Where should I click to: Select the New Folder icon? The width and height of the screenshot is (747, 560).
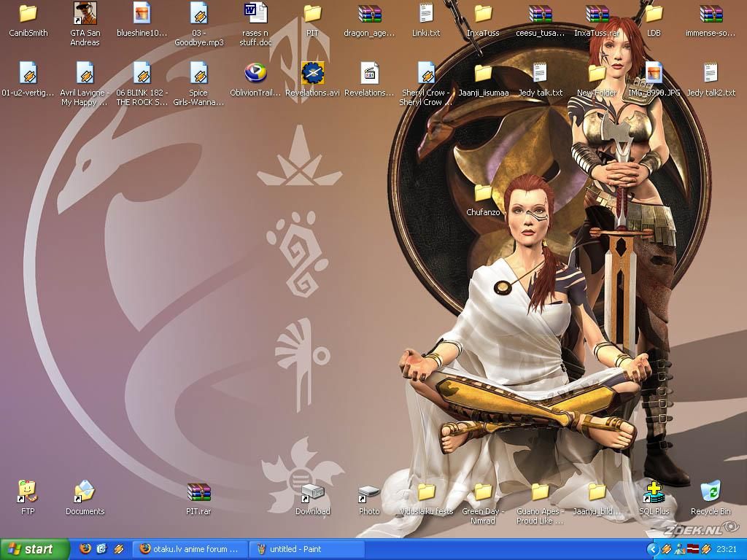(597, 74)
